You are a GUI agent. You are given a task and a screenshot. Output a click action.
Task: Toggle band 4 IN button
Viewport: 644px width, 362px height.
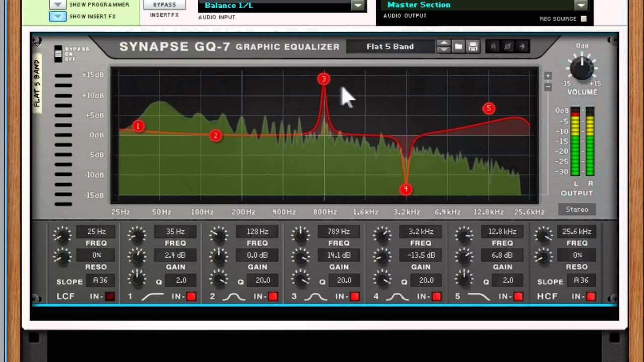pos(437,297)
